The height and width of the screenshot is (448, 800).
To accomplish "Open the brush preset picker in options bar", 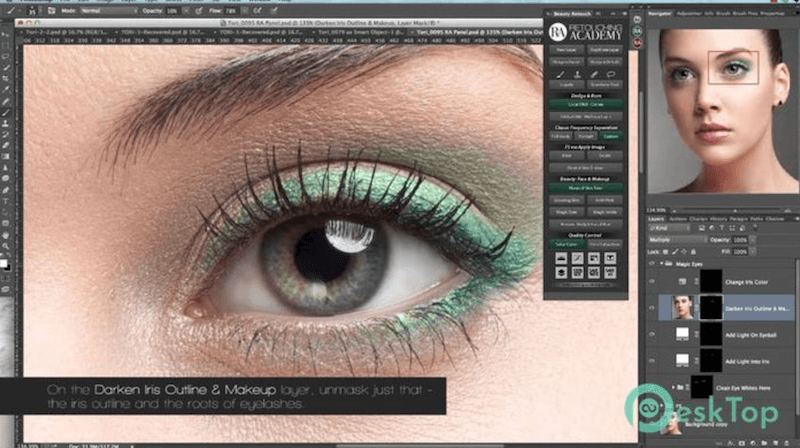I will tap(33, 10).
